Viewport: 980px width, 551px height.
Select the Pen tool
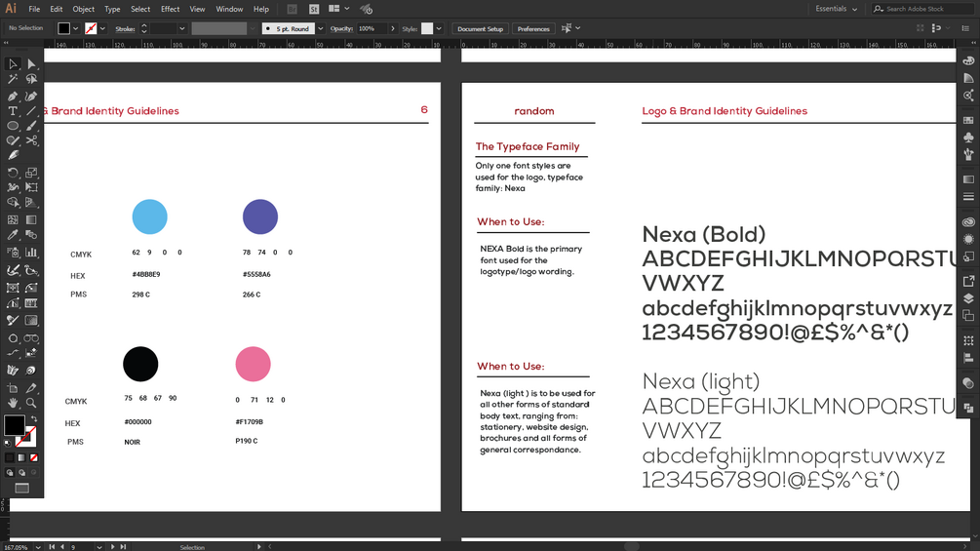tap(13, 96)
